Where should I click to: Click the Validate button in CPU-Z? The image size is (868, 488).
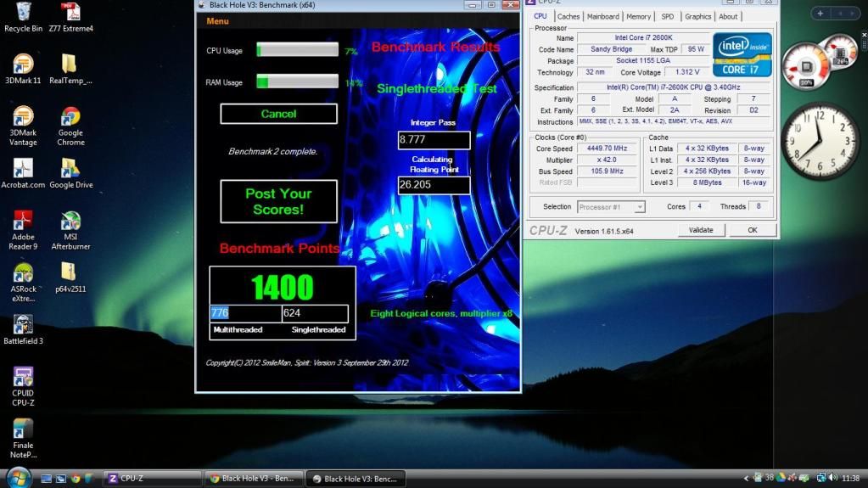(x=701, y=230)
